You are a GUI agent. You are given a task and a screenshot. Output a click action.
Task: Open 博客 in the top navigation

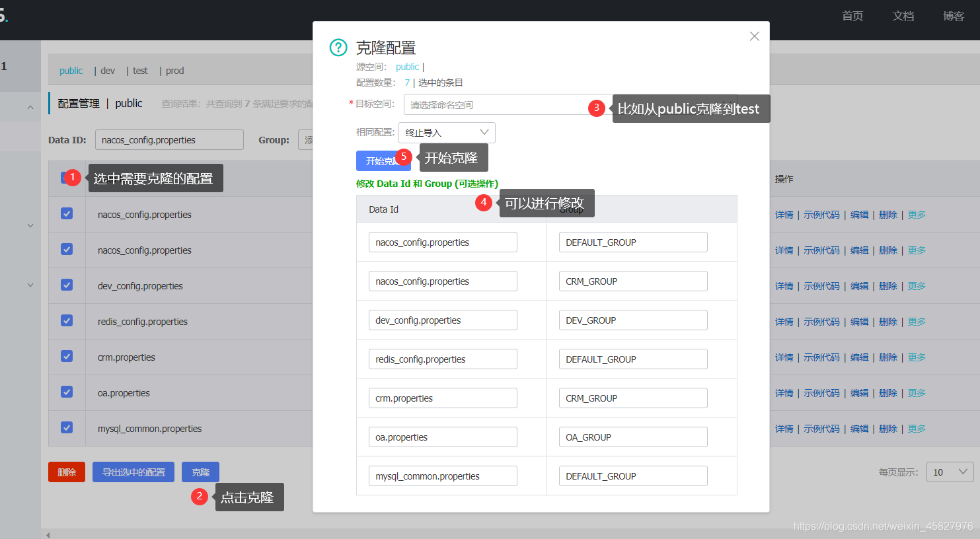(x=954, y=16)
